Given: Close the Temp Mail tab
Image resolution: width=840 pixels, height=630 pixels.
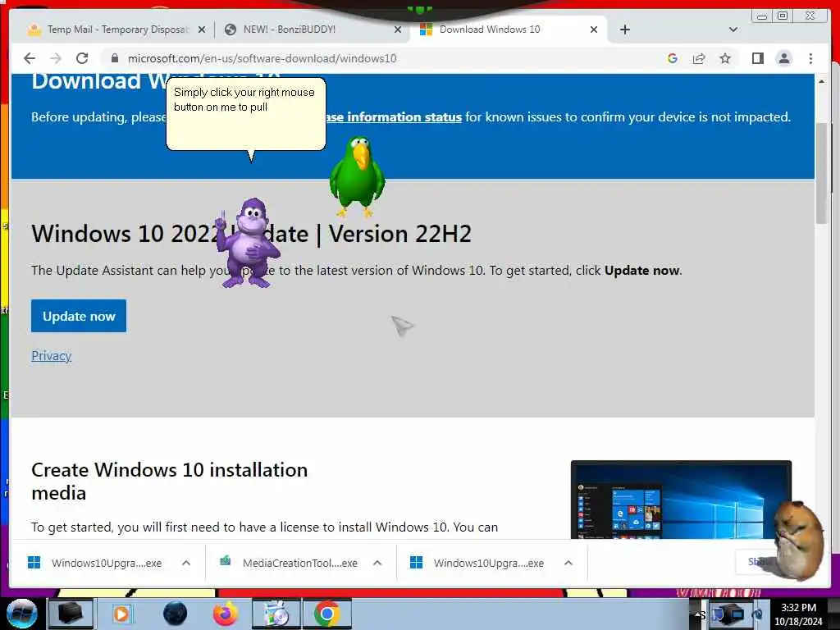Looking at the screenshot, I should (202, 30).
